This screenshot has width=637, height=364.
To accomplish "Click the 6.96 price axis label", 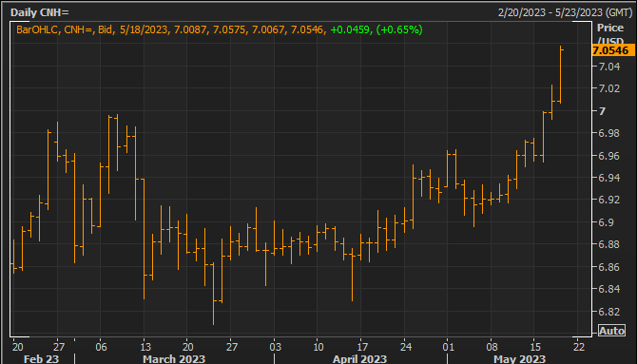I will click(609, 156).
